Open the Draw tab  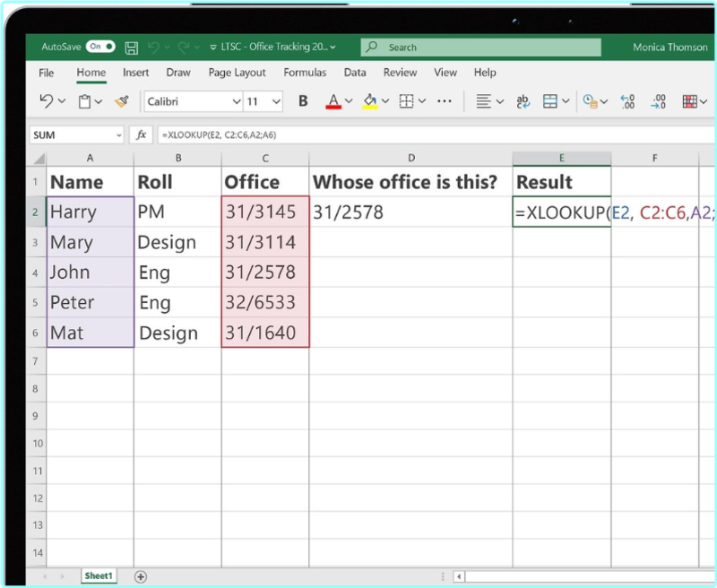pyautogui.click(x=178, y=73)
